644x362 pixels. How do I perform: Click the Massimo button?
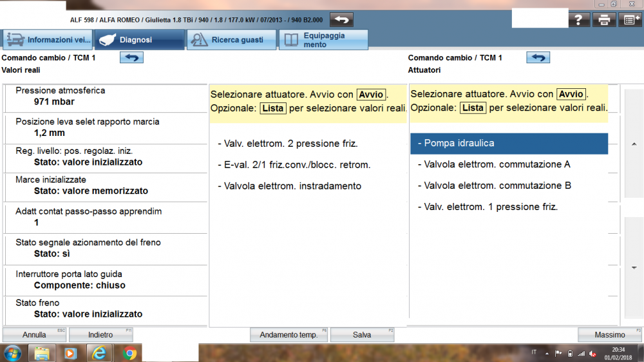[x=609, y=335]
